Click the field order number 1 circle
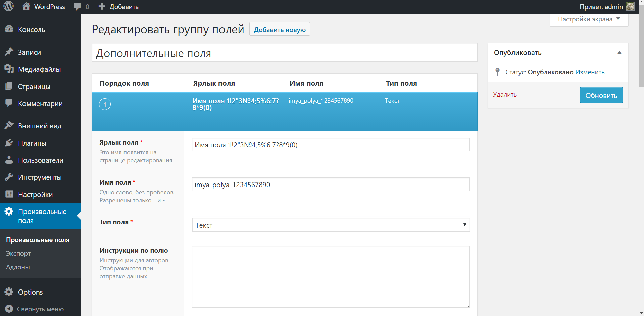Screen dimensions: 644x316 (x=105, y=104)
